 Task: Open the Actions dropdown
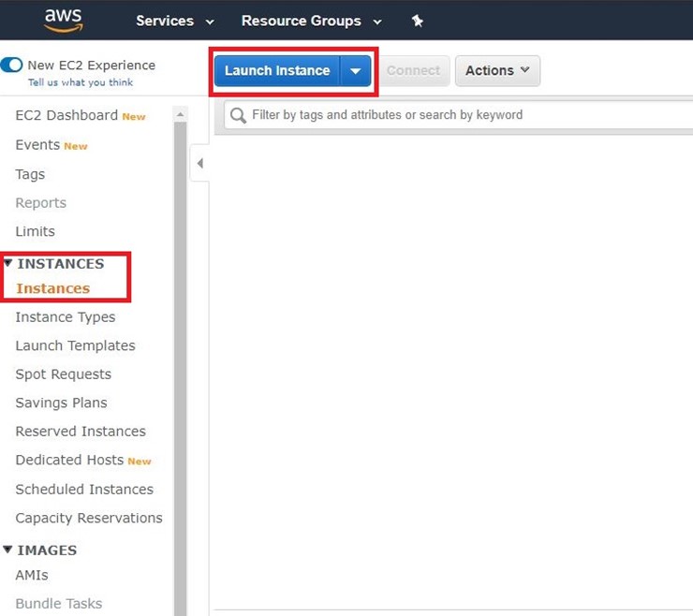pos(497,71)
